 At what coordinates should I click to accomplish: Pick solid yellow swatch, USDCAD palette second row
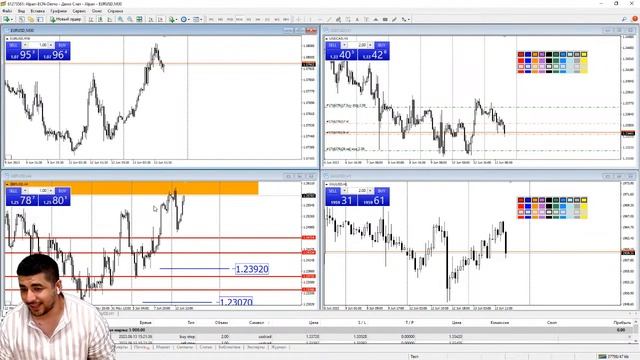click(x=584, y=60)
